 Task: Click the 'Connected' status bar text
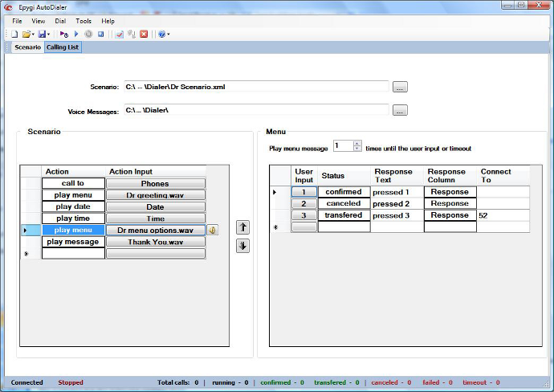click(x=26, y=382)
